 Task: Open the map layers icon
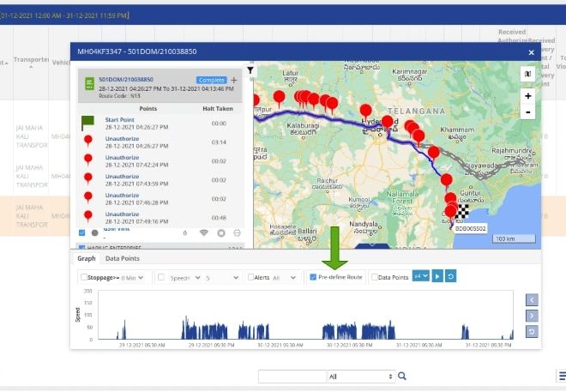point(527,75)
